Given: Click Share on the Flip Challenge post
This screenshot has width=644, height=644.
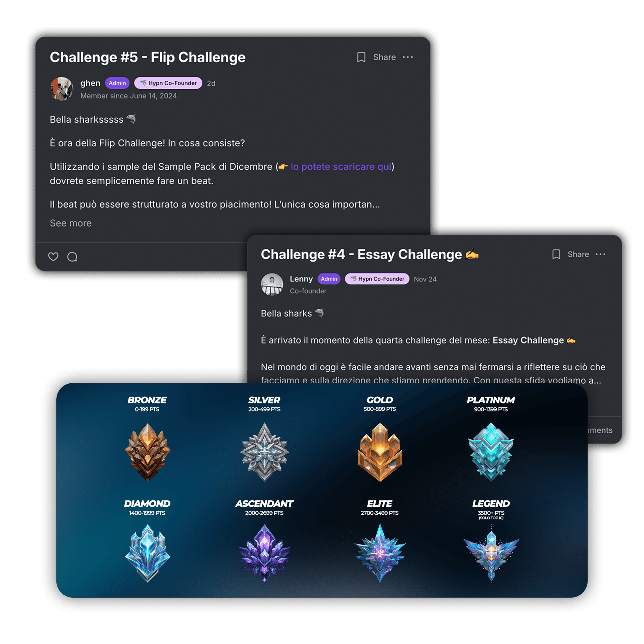Looking at the screenshot, I should coord(385,57).
